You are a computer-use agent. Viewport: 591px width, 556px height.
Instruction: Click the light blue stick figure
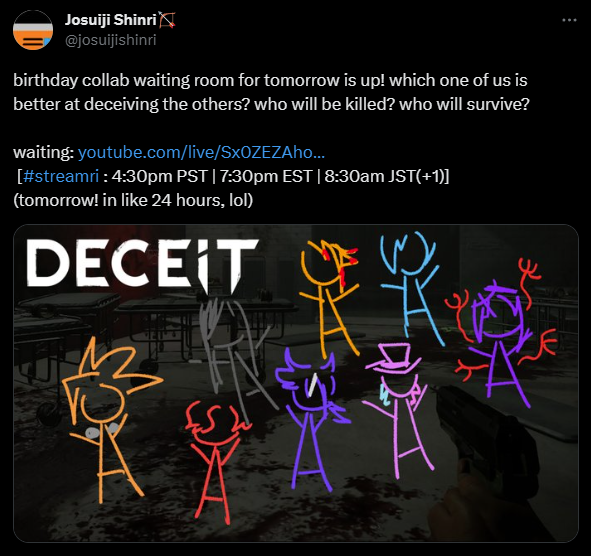pos(411,288)
